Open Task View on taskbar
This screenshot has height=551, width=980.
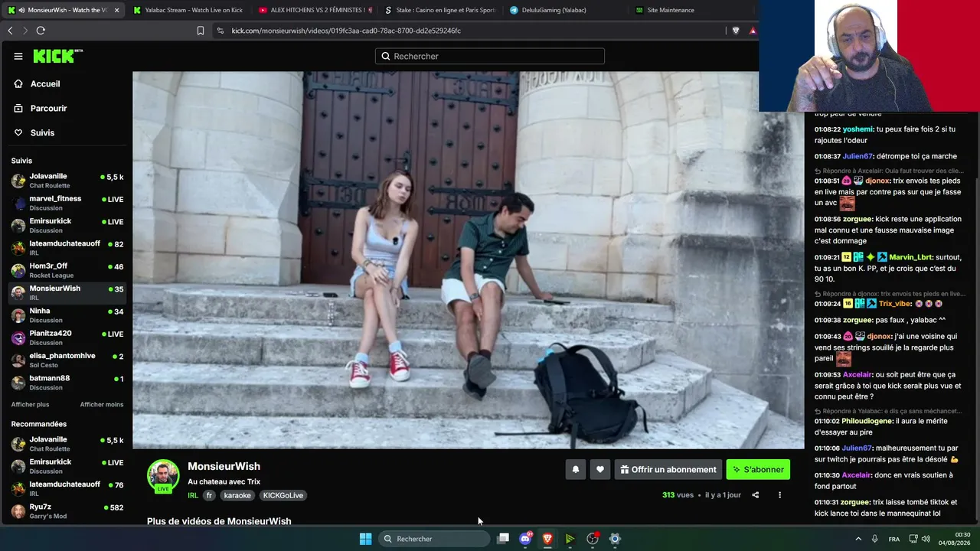[503, 539]
